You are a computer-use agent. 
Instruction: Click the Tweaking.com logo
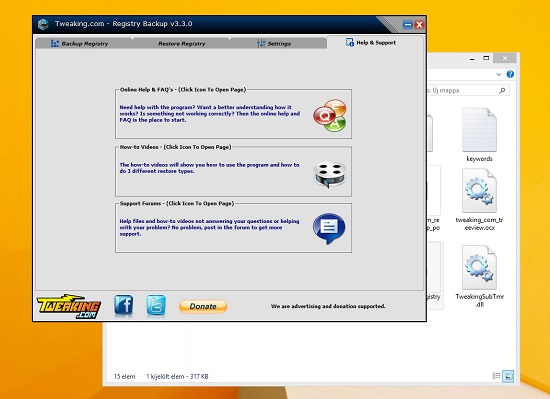69,306
